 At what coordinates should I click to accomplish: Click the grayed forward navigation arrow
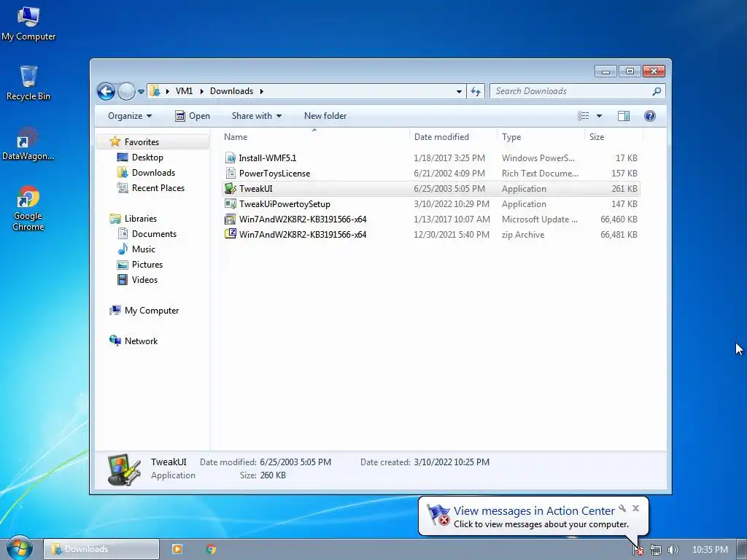coord(126,91)
